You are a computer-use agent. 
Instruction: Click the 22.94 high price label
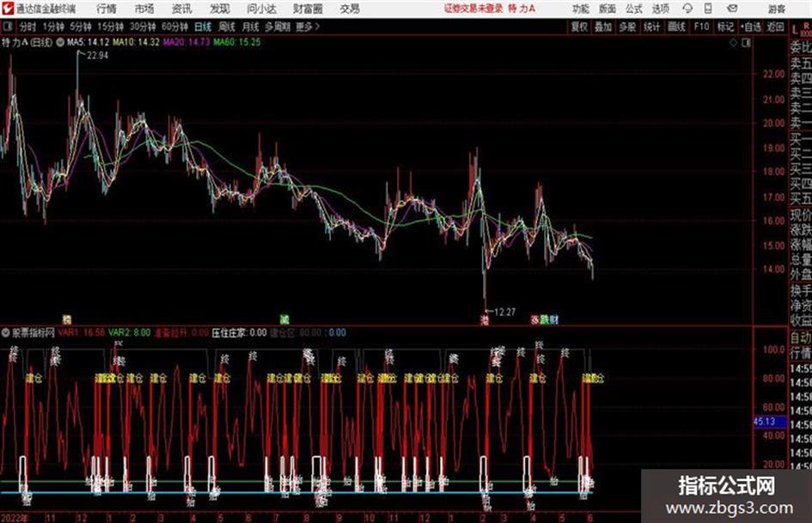click(97, 56)
